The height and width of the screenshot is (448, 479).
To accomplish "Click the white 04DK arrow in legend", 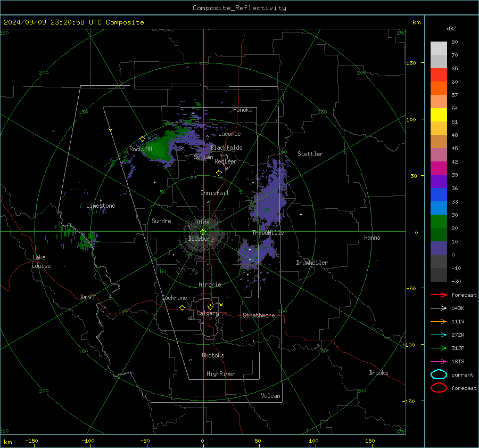I will tap(439, 308).
